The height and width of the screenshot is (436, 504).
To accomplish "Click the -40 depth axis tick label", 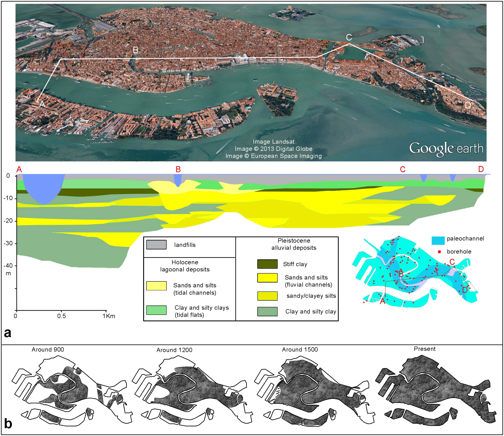I will [8, 266].
